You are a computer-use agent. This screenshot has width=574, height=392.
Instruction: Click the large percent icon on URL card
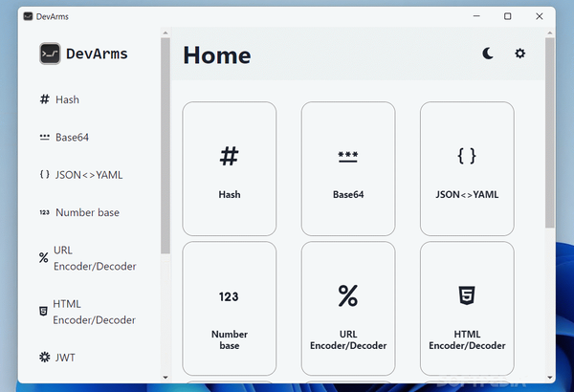pyautogui.click(x=348, y=295)
